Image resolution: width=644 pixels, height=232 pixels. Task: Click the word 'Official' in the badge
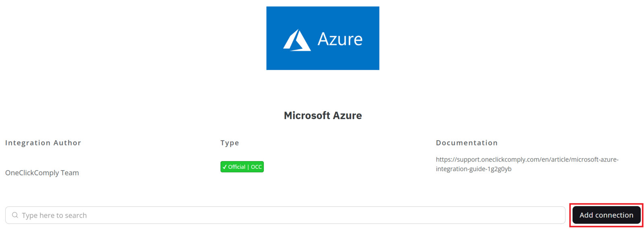tap(237, 167)
